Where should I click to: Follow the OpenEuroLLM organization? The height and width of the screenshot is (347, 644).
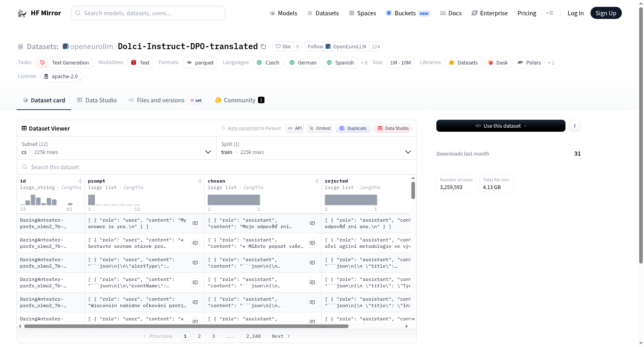click(337, 46)
